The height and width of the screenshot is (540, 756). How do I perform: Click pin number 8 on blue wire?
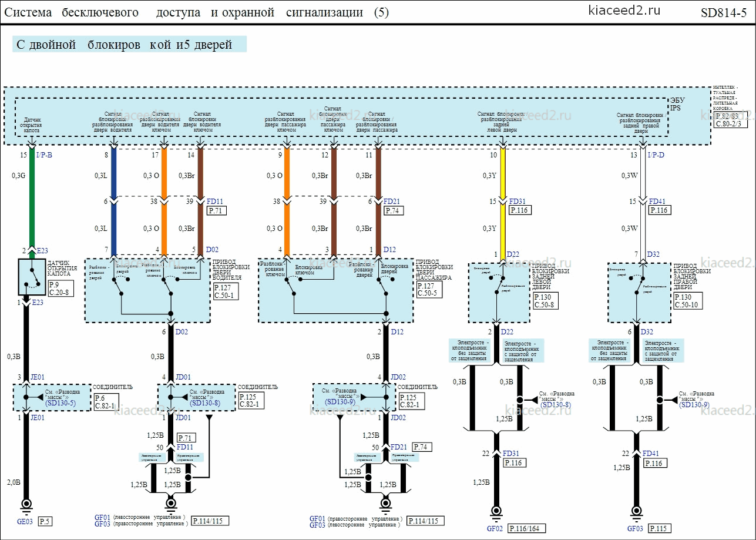point(106,155)
